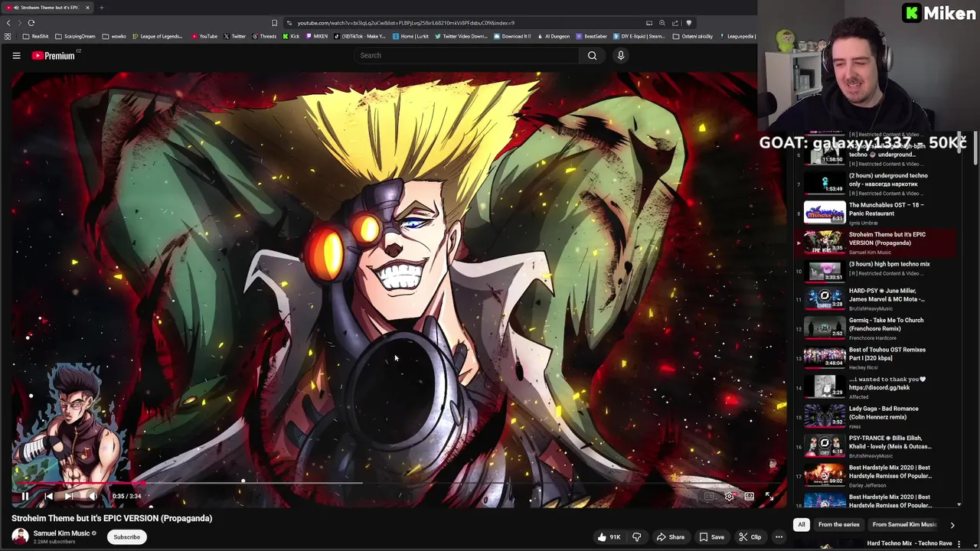
Task: Start voice search with microphone
Action: 621,55
